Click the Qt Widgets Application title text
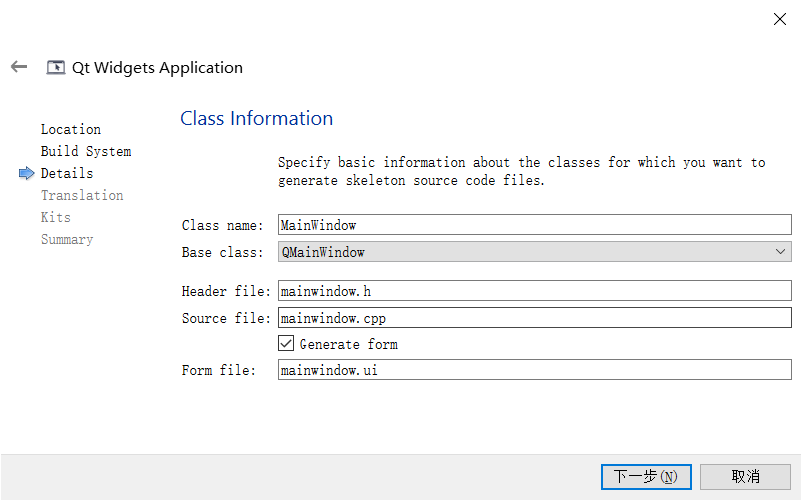This screenshot has height=501, width=802. point(157,67)
